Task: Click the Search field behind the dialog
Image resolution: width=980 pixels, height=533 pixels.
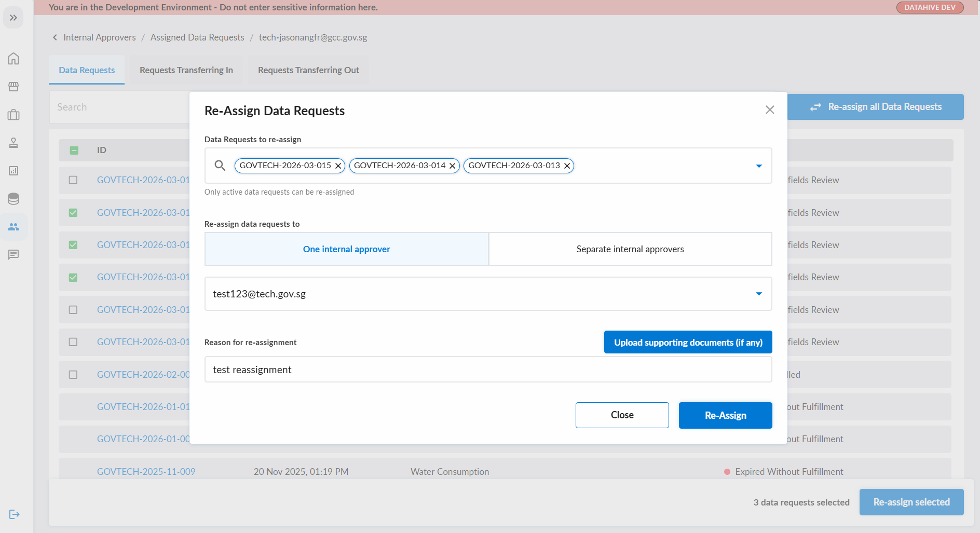Action: coord(119,107)
